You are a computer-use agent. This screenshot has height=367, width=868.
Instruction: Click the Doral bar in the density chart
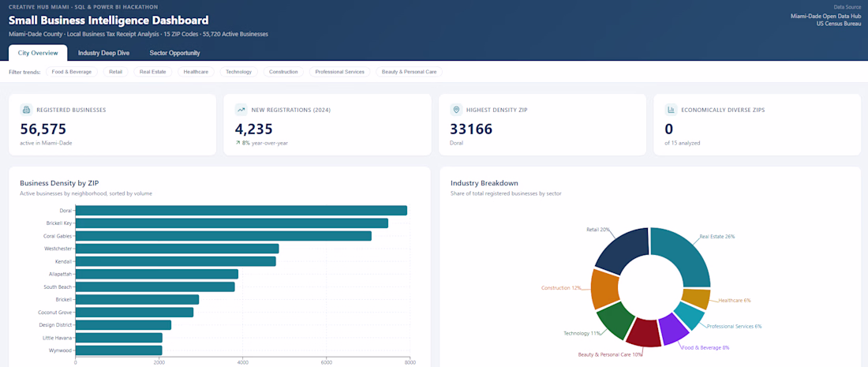(241, 211)
